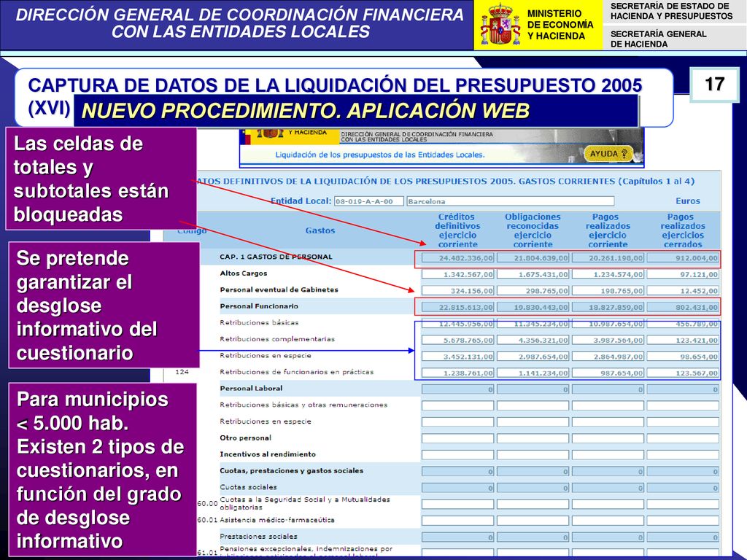Select 'Retribuciones básicas y otras remuneraciones' label
The width and height of the screenshot is (747, 560).
(303, 405)
